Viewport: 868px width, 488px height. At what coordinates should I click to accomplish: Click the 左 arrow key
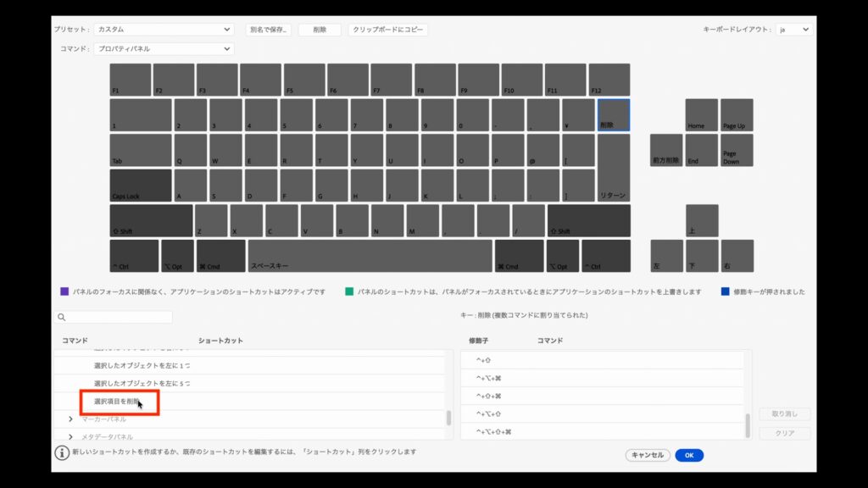coord(666,256)
